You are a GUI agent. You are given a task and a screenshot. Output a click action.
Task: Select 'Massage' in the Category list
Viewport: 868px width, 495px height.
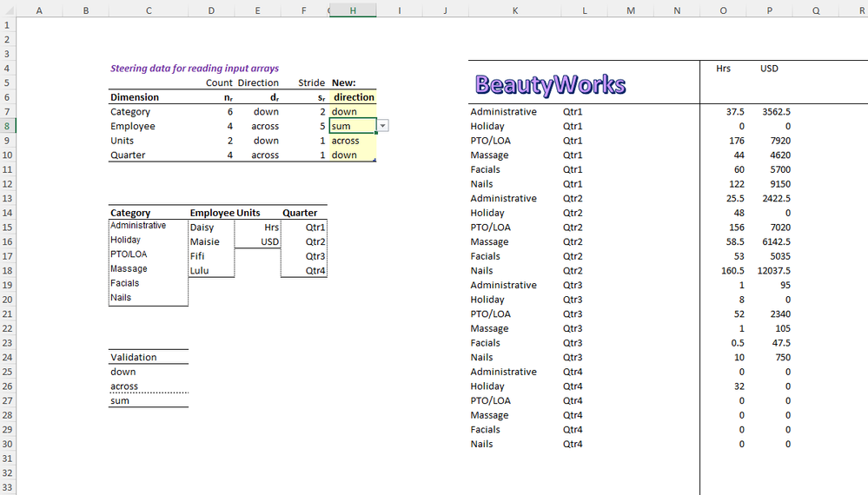(129, 268)
